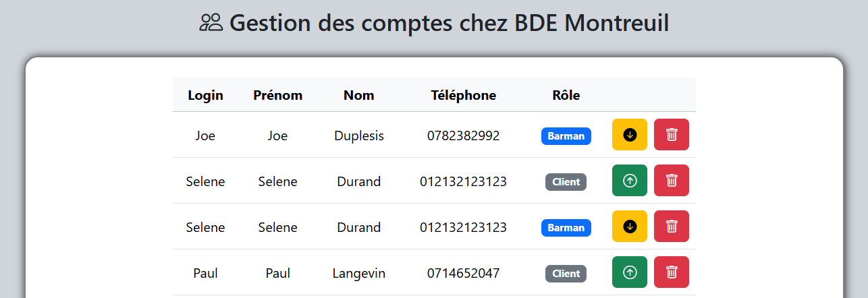Remove the Barman Selene Durand account via trash

[671, 227]
